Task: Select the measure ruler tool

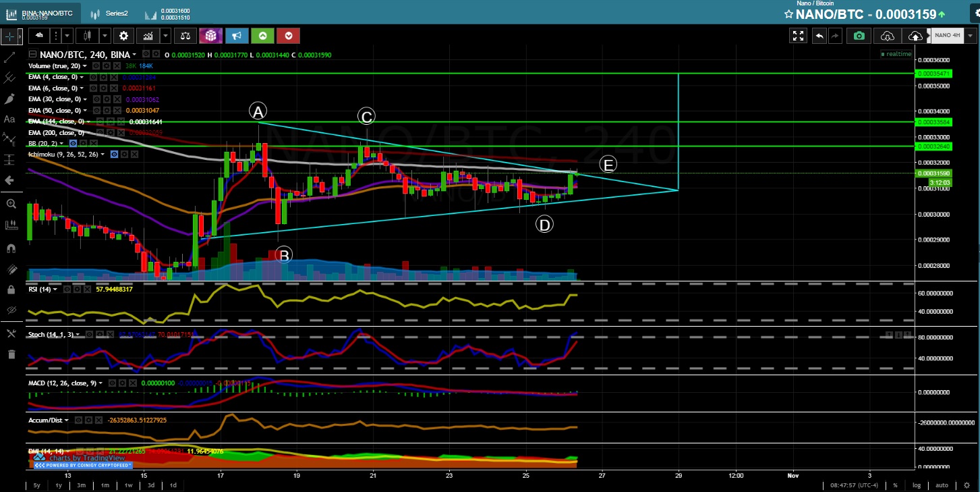Action: 10,225
